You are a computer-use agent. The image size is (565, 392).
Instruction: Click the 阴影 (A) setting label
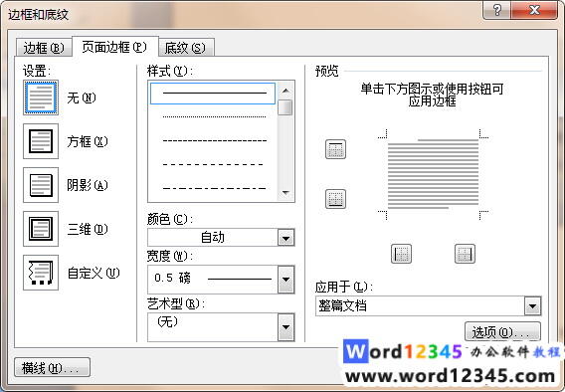point(88,185)
